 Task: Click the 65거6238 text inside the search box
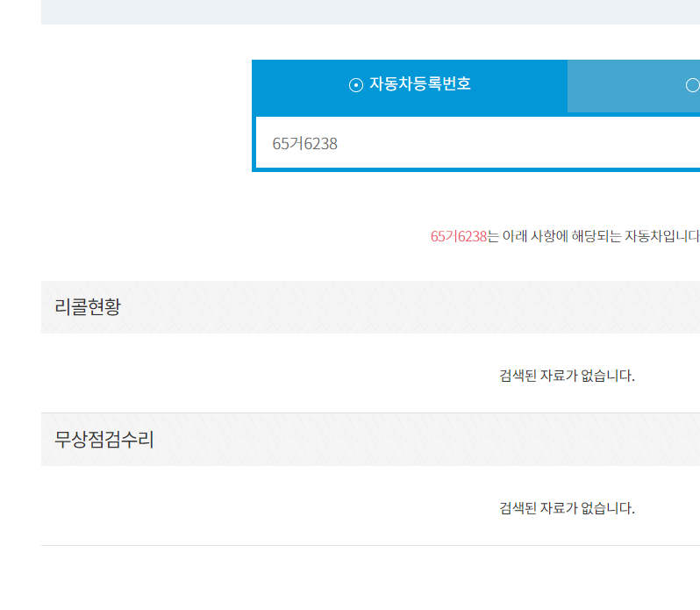[304, 144]
